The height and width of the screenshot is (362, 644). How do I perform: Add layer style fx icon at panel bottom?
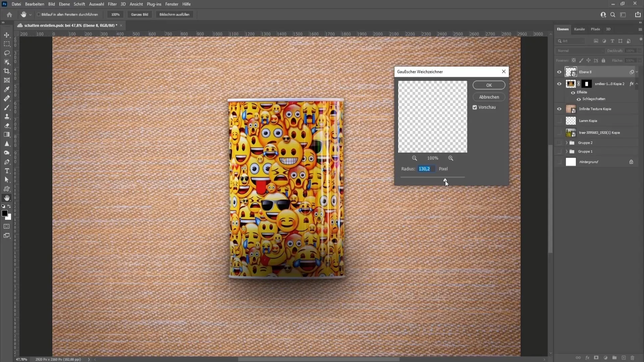(587, 358)
